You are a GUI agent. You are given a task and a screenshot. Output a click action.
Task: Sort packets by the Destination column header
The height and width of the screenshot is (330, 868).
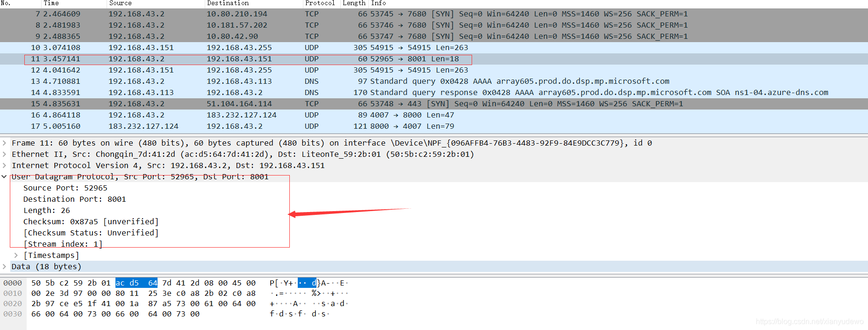(x=228, y=3)
